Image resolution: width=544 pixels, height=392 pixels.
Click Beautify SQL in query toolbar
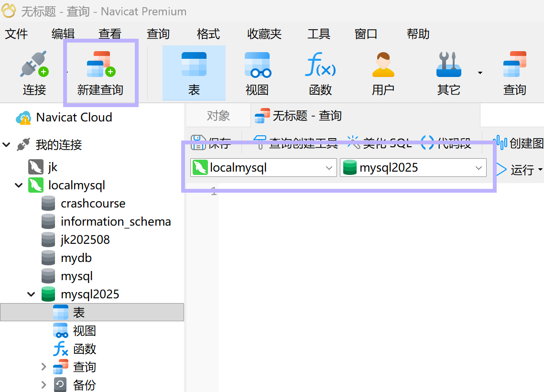coord(380,142)
